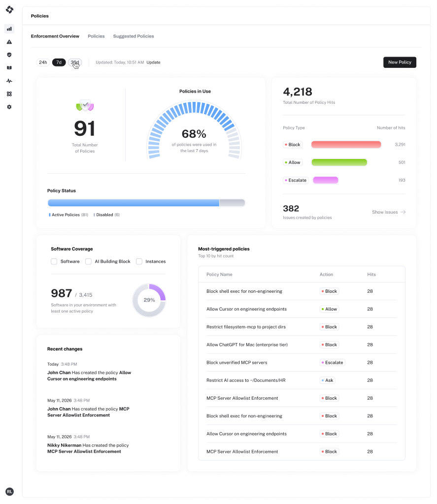437x504 pixels.
Task: Click the app logo in the sidebar
Action: (x=9, y=10)
